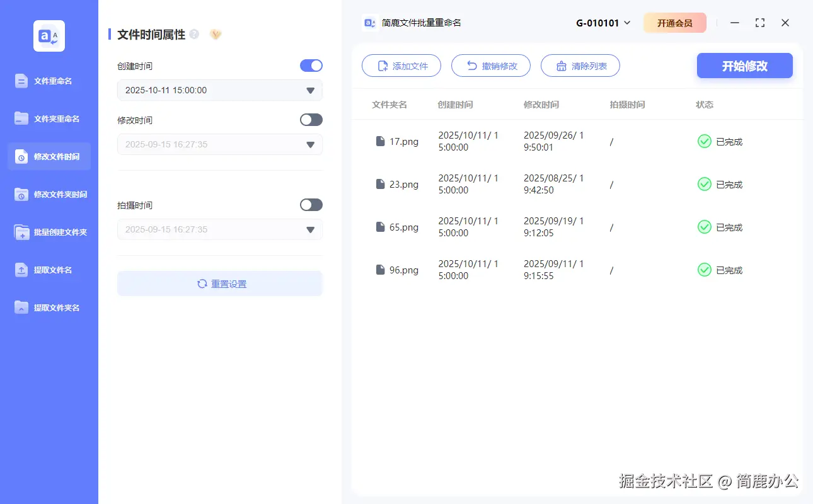The width and height of the screenshot is (813, 504).
Task: Enable the 修改时间 switch
Action: [x=311, y=120]
